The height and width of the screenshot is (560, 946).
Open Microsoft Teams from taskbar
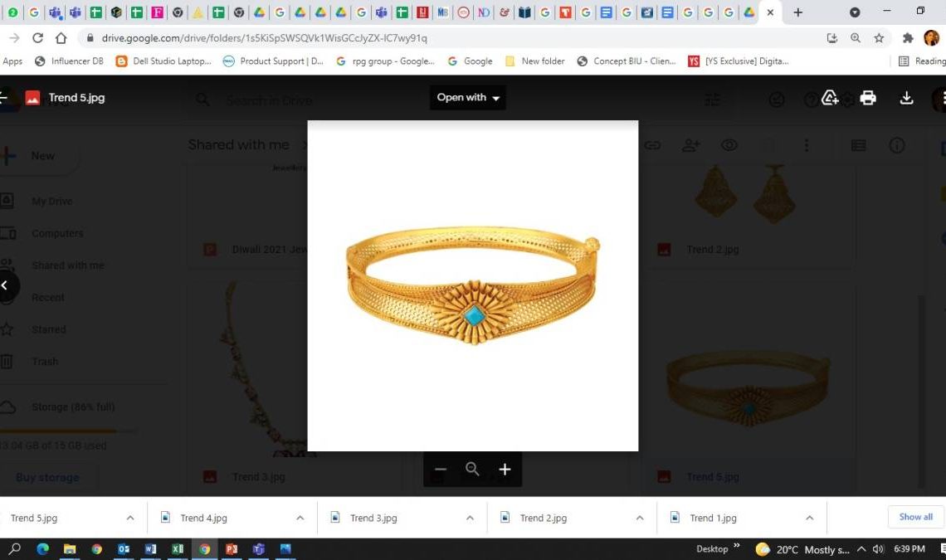coord(259,548)
